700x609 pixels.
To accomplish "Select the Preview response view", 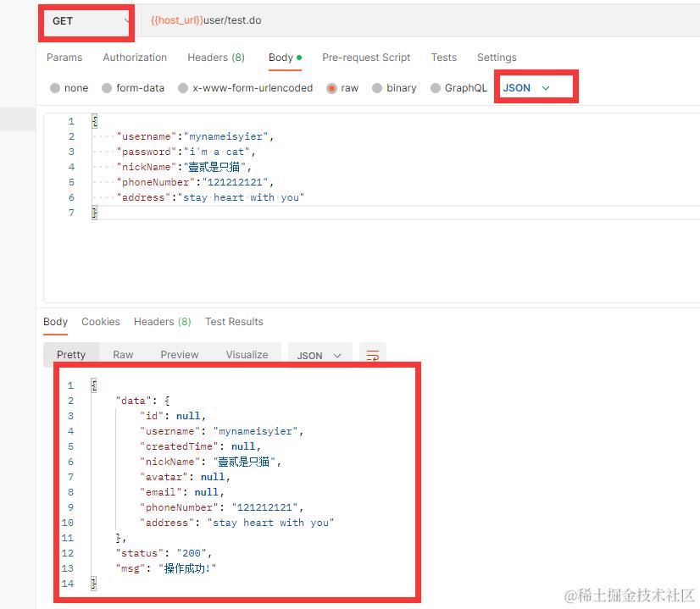I will point(180,355).
